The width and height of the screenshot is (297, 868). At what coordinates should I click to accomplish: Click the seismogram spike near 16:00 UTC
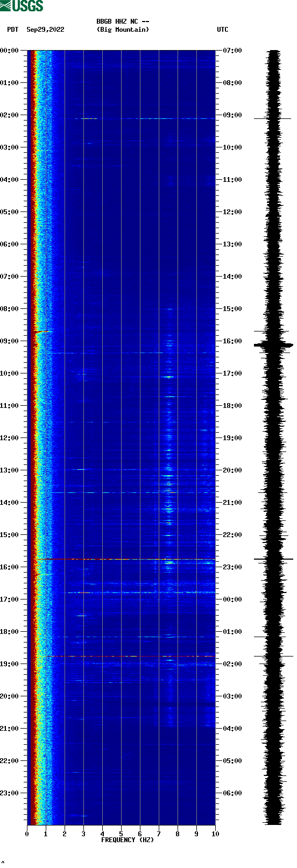(x=274, y=344)
